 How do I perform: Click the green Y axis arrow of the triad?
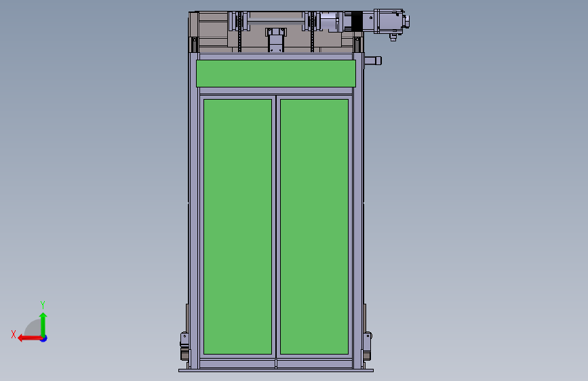click(43, 324)
